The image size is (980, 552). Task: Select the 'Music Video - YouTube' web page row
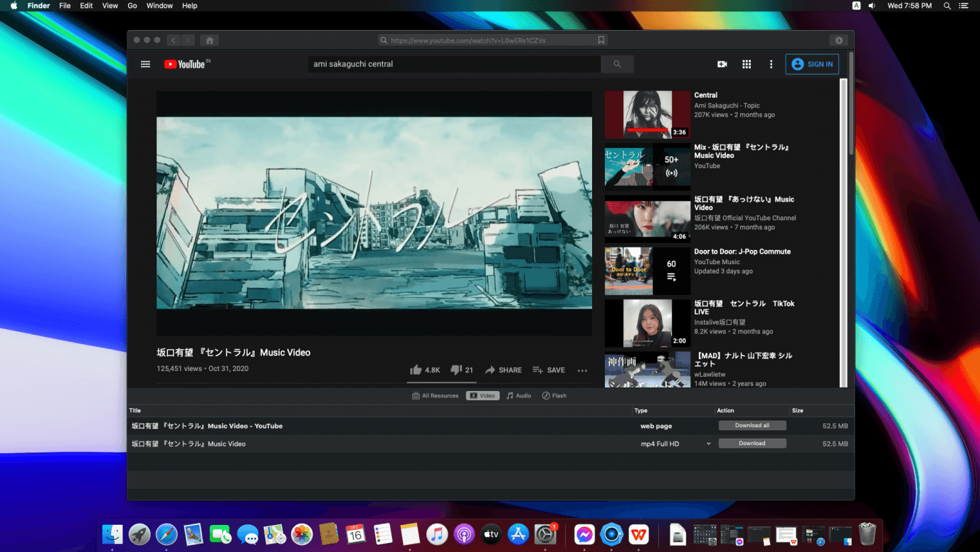pos(491,426)
